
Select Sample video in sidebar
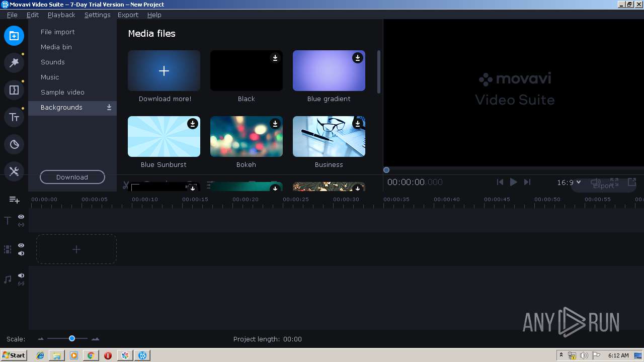click(72, 92)
